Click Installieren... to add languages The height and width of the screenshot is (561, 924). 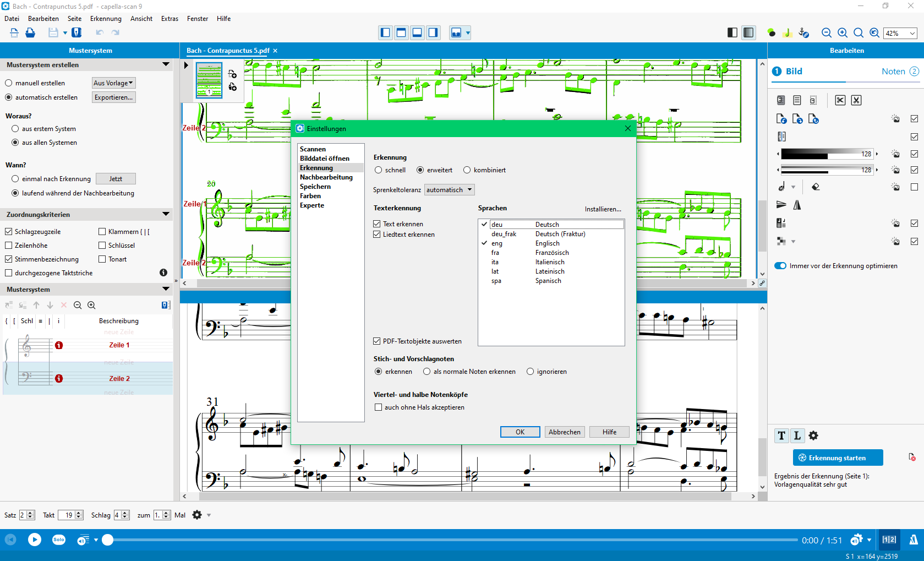(x=603, y=209)
